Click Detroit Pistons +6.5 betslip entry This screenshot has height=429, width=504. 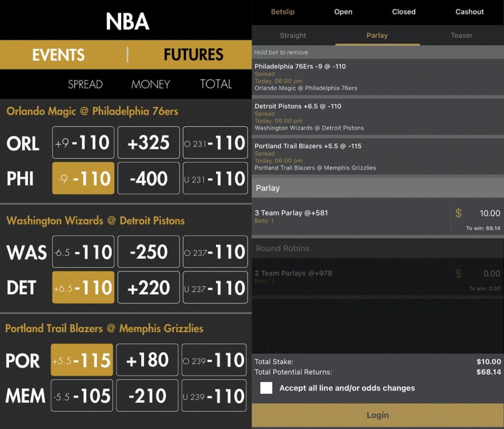[378, 117]
